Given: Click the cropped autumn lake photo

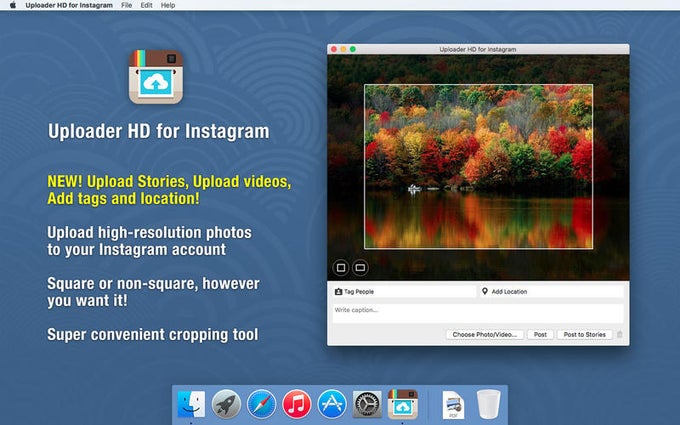Looking at the screenshot, I should point(478,167).
